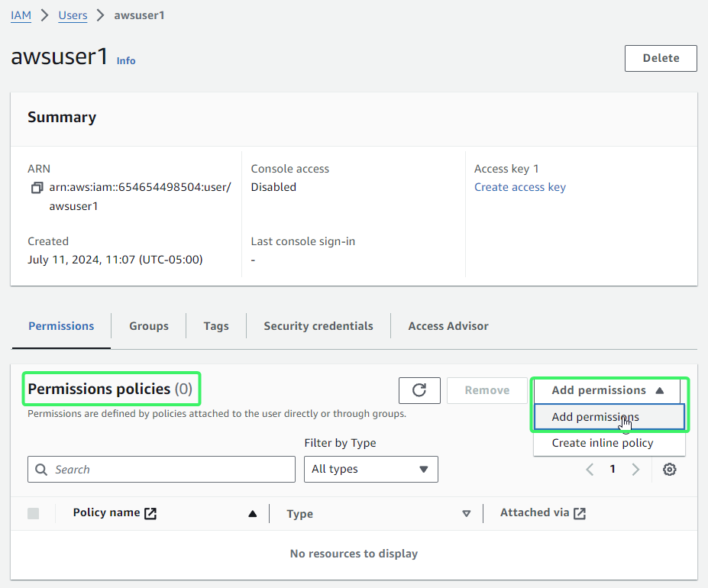Copy the ARN with the copy icon
Screen dimensions: 708x588
click(37, 187)
